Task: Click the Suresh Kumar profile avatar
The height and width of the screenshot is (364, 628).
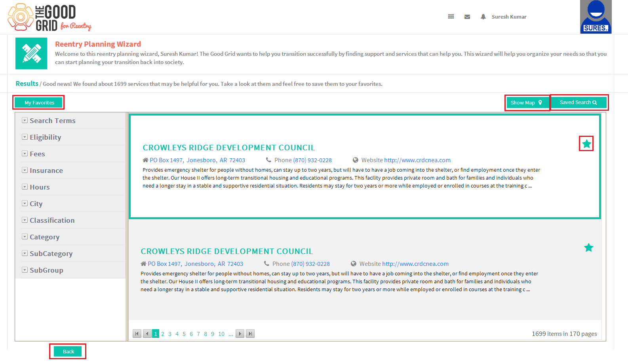Action: pos(596,17)
